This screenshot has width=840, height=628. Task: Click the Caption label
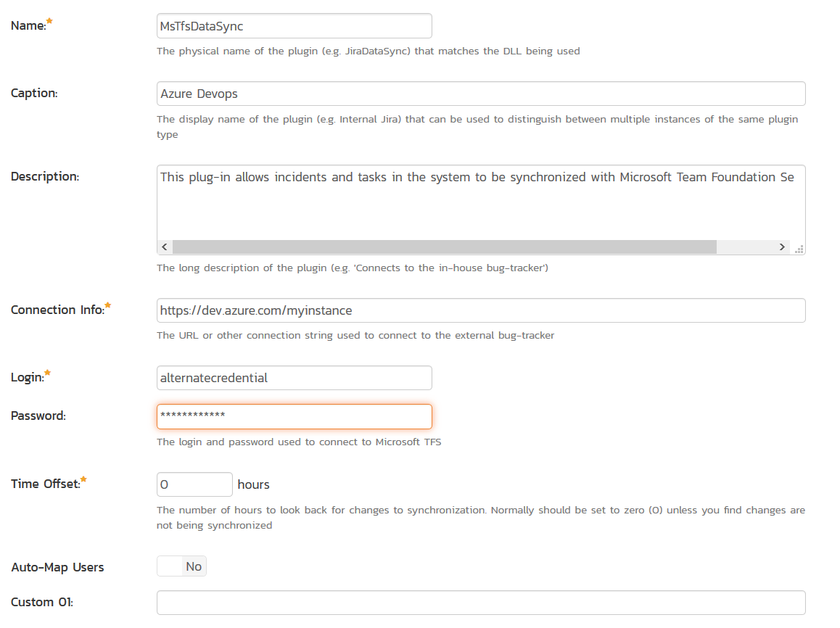(34, 93)
